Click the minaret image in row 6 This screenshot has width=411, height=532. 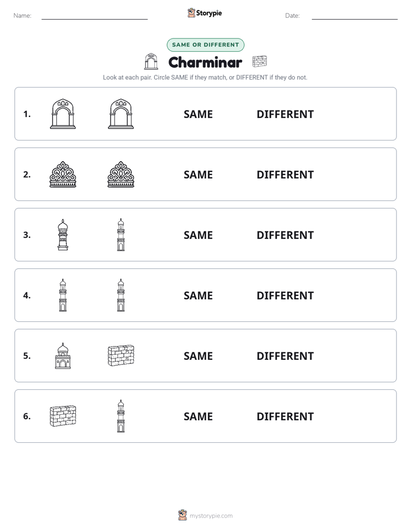[x=121, y=416]
